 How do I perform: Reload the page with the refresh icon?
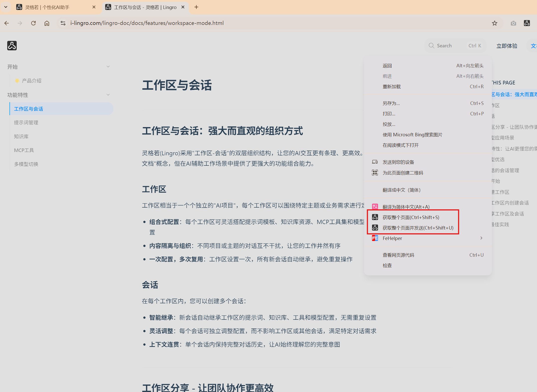tap(33, 23)
